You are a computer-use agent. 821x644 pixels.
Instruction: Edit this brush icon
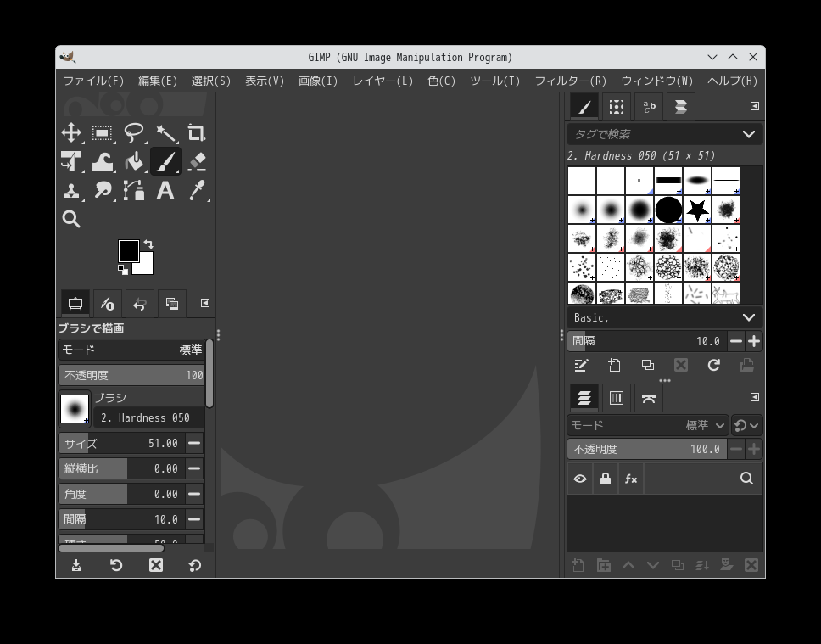click(x=581, y=365)
